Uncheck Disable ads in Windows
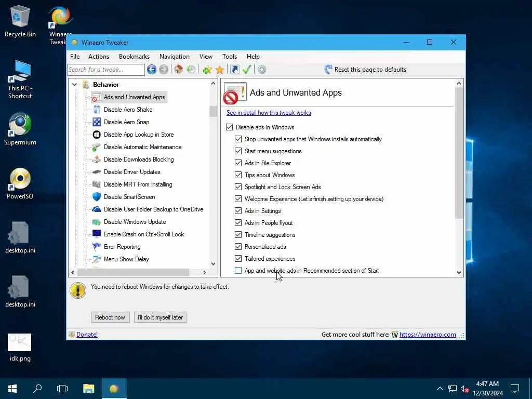Screen dimensions: 532x399 pos(229,127)
